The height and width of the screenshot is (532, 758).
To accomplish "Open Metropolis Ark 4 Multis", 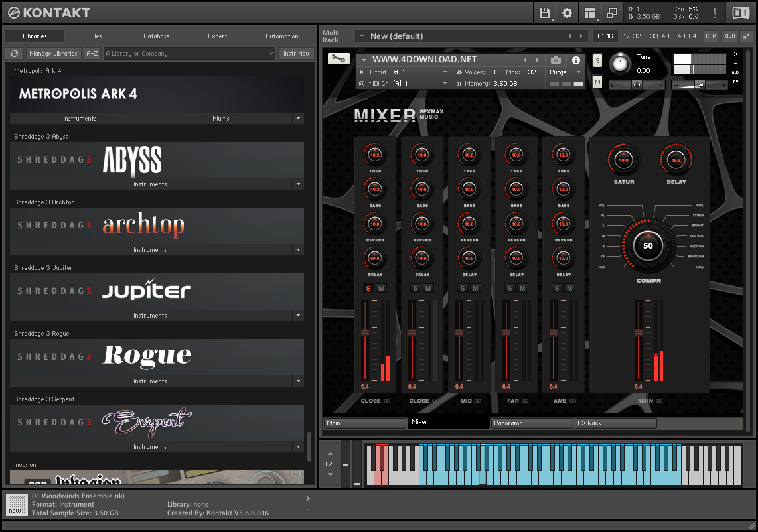I will click(221, 118).
